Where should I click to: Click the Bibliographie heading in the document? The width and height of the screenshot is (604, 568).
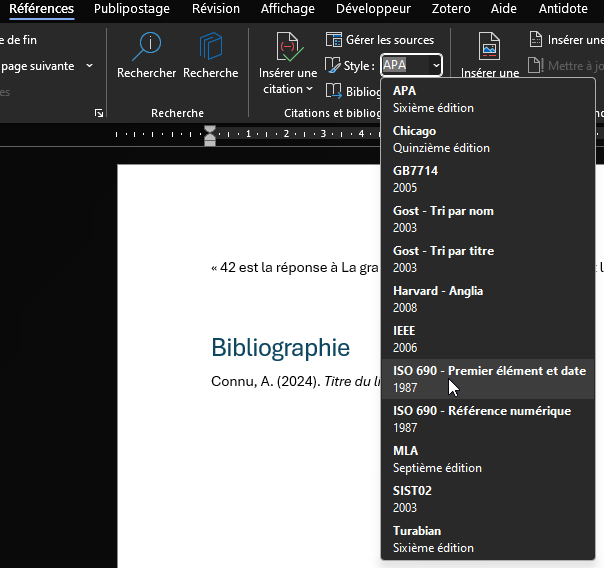coord(280,347)
